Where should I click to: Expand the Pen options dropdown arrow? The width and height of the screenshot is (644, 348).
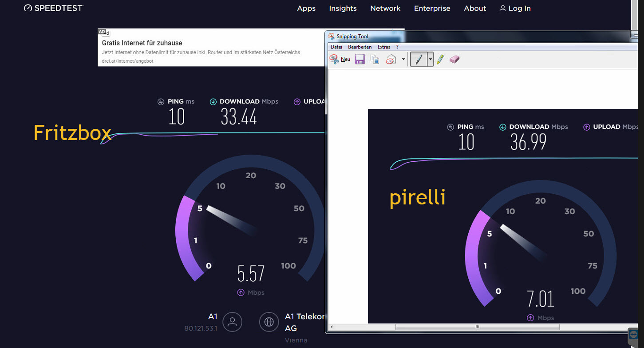[430, 59]
